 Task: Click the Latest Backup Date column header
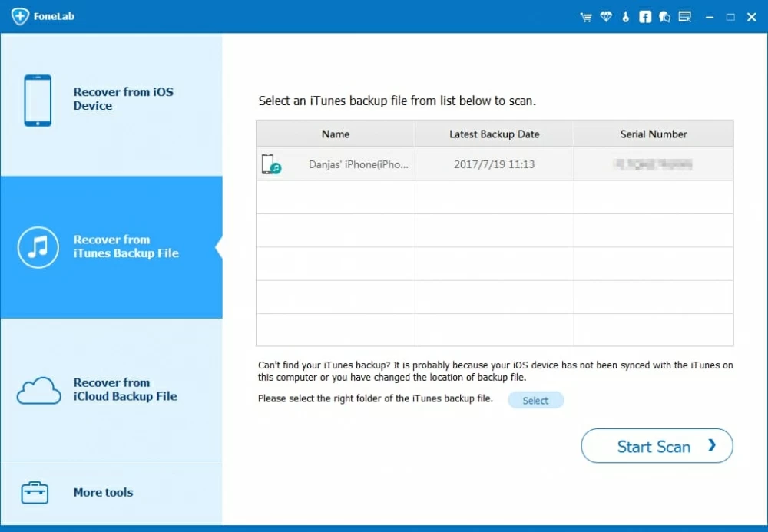[494, 134]
